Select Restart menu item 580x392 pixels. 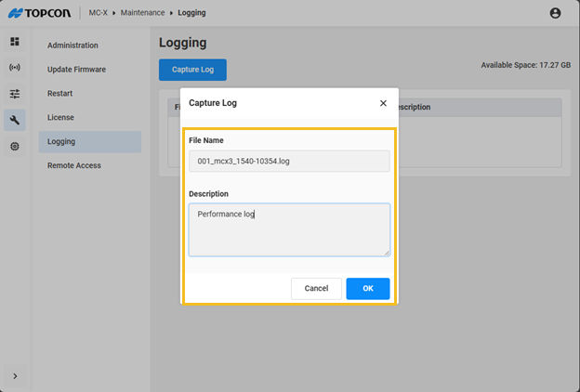click(x=89, y=93)
